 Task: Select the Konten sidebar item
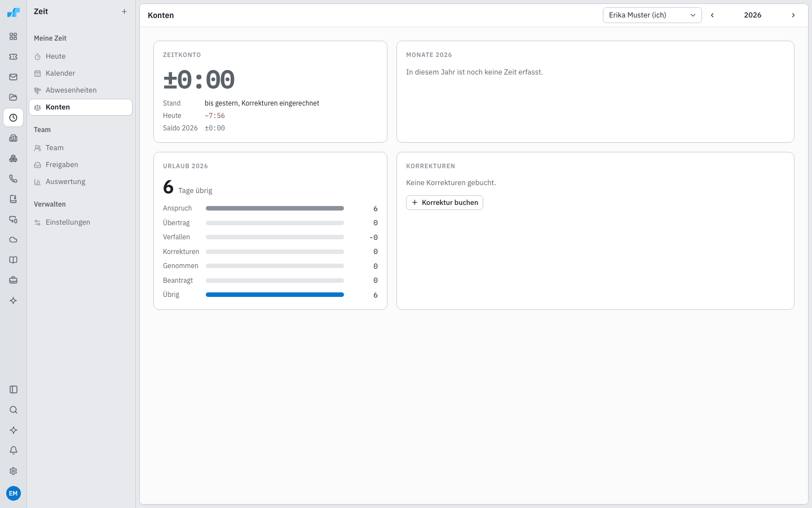click(81, 107)
